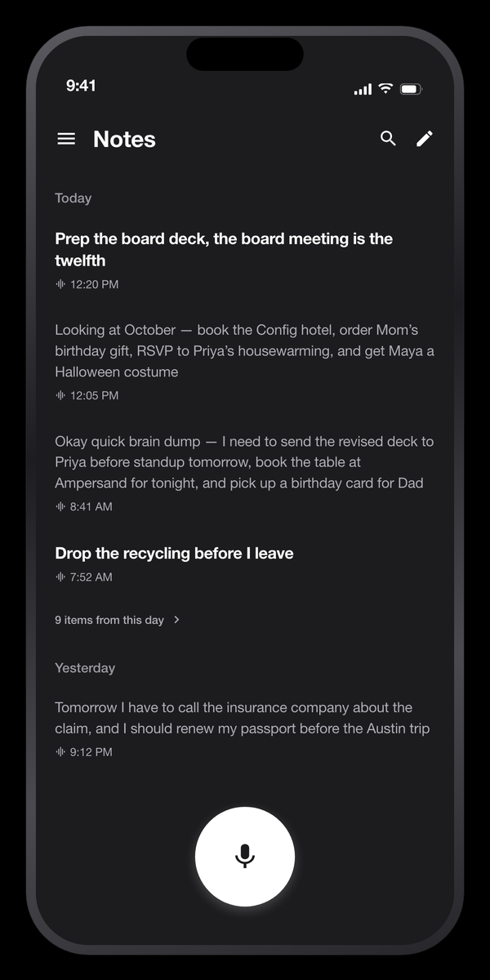Select the Today section header
490x980 pixels.
point(73,198)
